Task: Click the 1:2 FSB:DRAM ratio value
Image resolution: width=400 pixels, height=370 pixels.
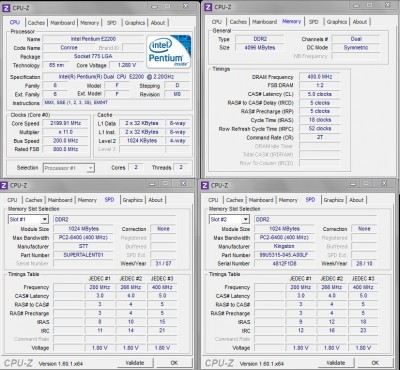Action: tap(320, 85)
